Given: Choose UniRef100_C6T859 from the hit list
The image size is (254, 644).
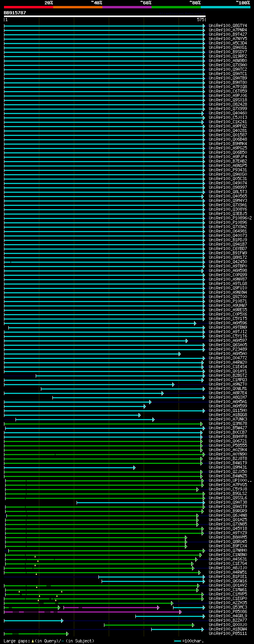Looking at the screenshot, I should coord(228,91).
